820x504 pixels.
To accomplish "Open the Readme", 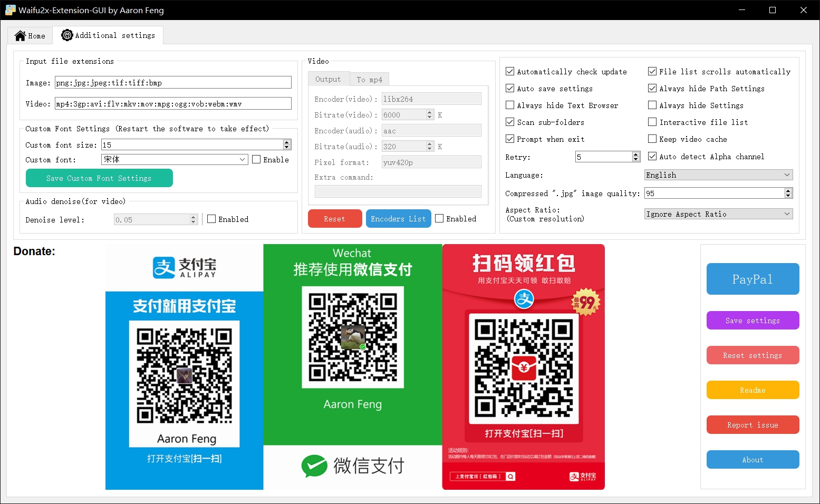I will click(x=753, y=390).
